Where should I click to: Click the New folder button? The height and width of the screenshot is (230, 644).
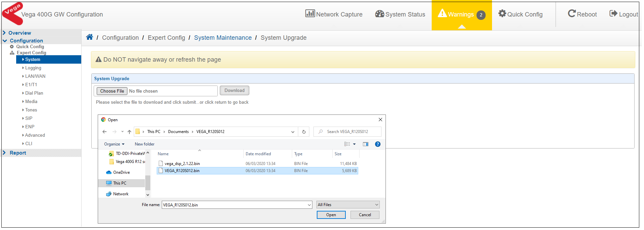tap(145, 144)
